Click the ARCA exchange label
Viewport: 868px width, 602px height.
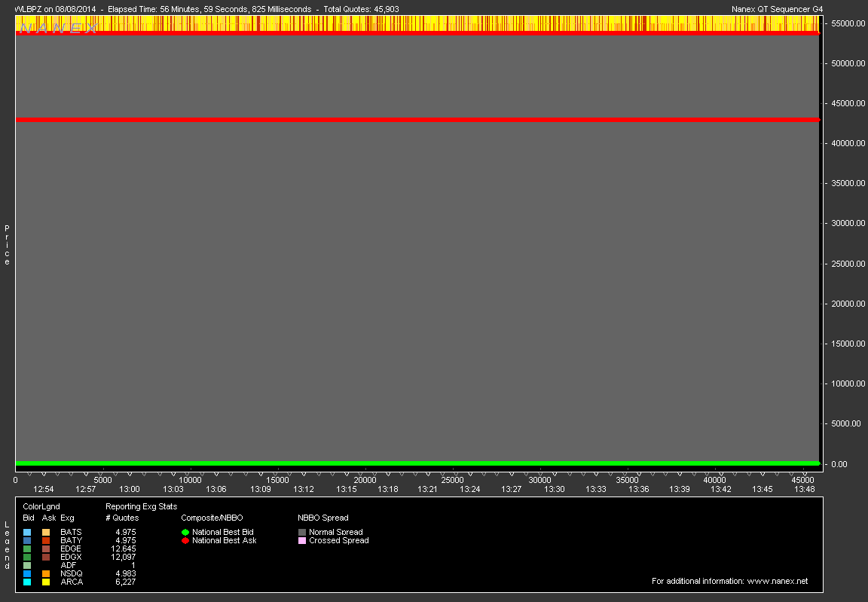pos(72,582)
